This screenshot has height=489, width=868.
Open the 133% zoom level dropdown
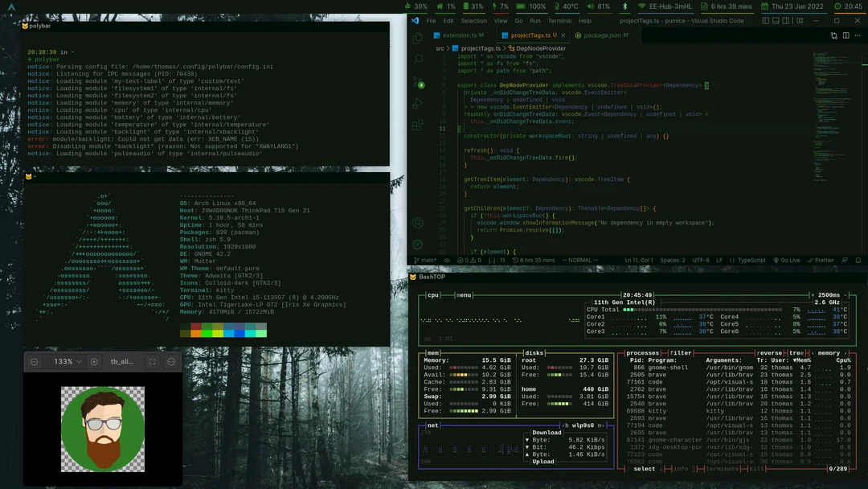(66, 361)
